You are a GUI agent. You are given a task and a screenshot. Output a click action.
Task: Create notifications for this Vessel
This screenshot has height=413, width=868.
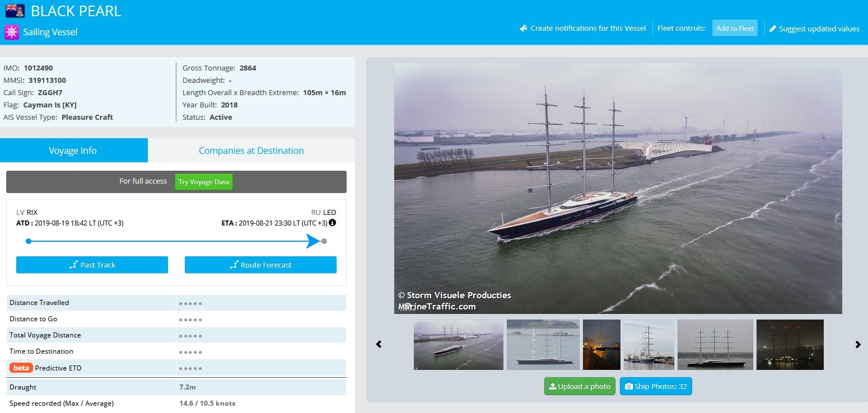tap(588, 28)
